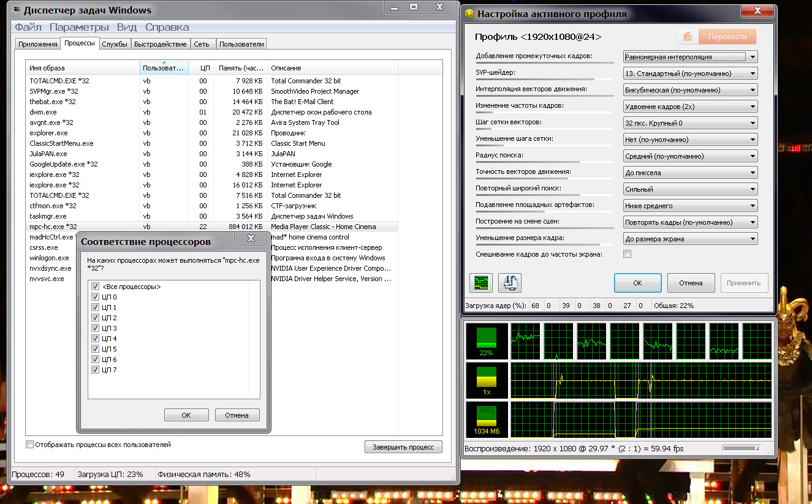Click the 22% CPU load gauge
Screen dimensions: 812x504
tap(487, 341)
